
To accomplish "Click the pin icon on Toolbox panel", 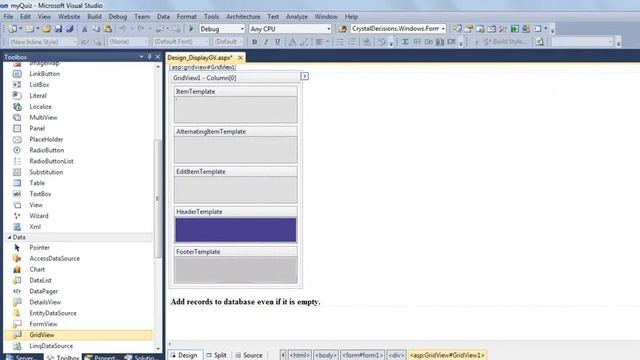I will point(149,57).
